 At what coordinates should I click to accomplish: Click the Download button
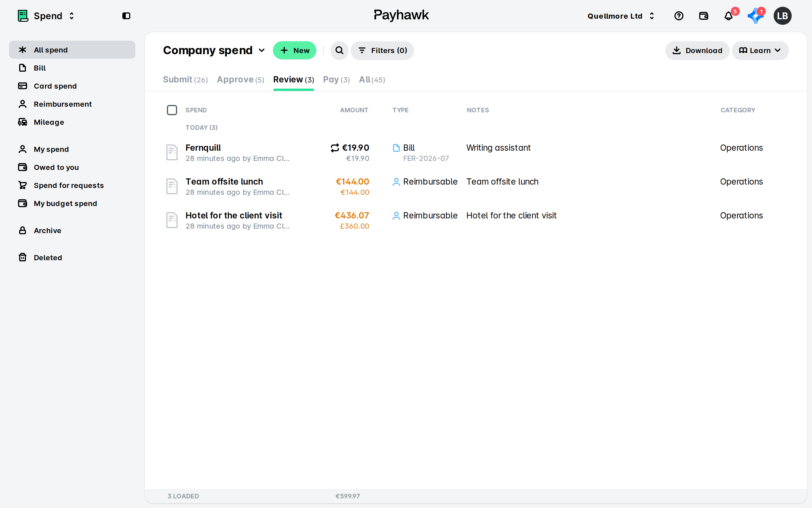[x=697, y=51]
